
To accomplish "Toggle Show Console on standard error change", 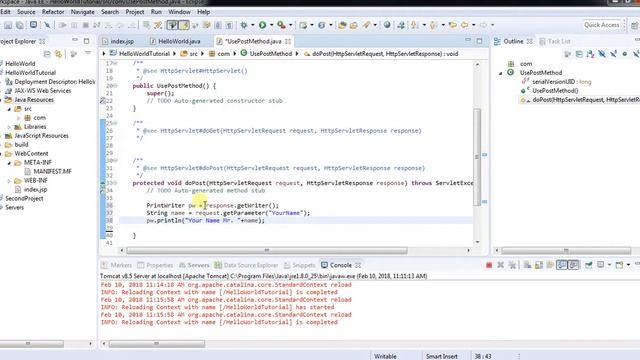I will pos(573,265).
